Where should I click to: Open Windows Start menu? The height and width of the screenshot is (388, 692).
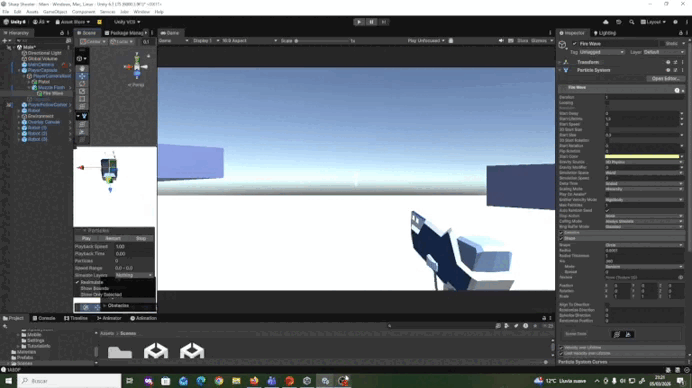click(x=8, y=380)
